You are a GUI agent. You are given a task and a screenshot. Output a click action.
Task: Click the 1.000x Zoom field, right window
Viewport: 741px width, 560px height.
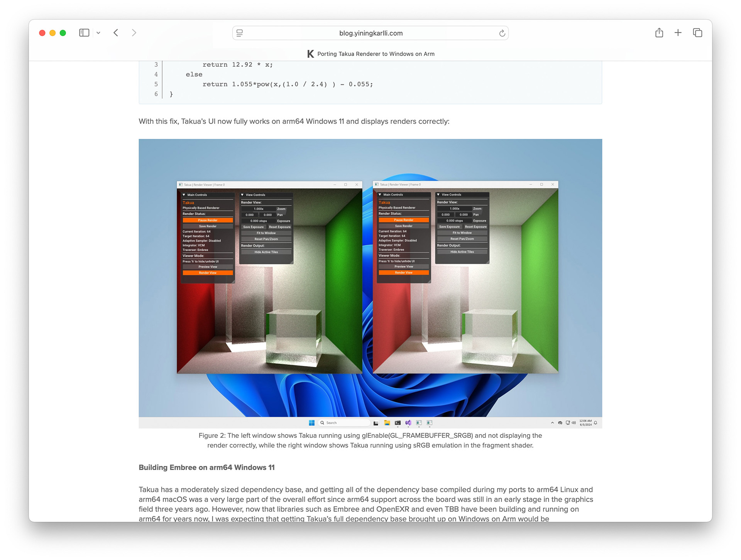click(454, 208)
